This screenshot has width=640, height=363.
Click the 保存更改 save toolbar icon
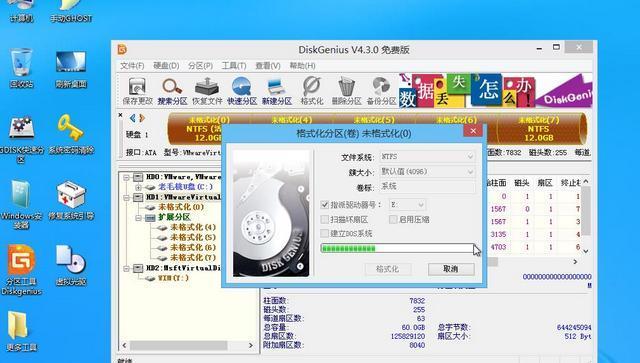pos(137,91)
